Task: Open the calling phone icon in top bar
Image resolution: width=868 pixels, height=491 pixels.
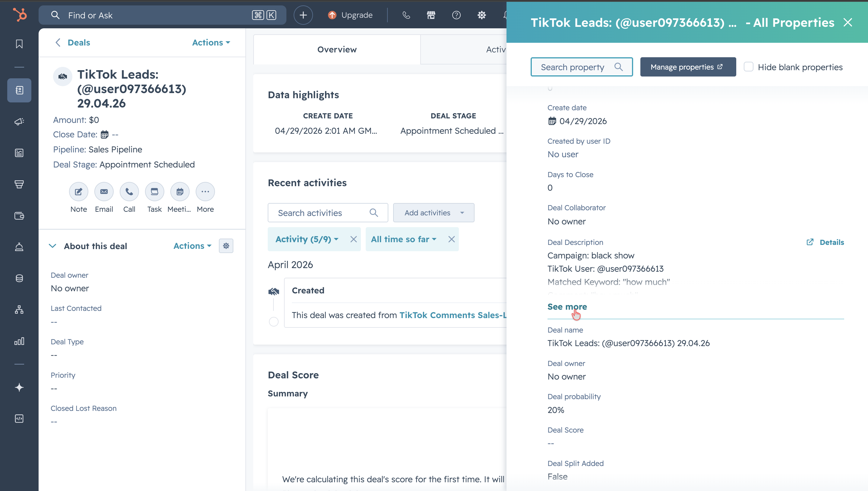Action: click(406, 15)
